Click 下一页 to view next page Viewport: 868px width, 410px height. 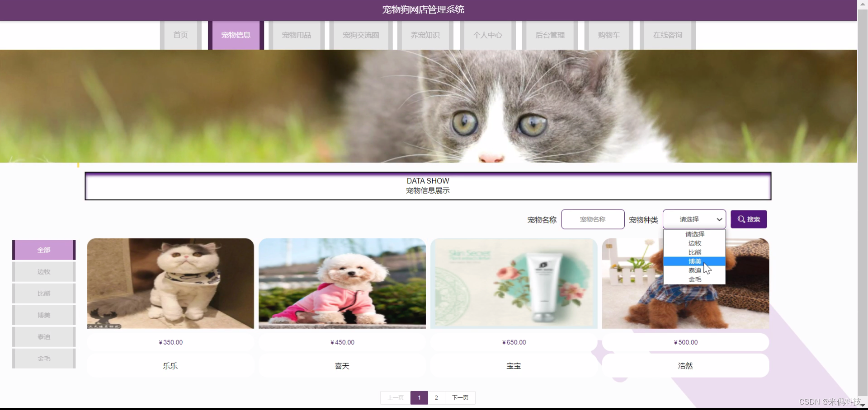pos(460,397)
